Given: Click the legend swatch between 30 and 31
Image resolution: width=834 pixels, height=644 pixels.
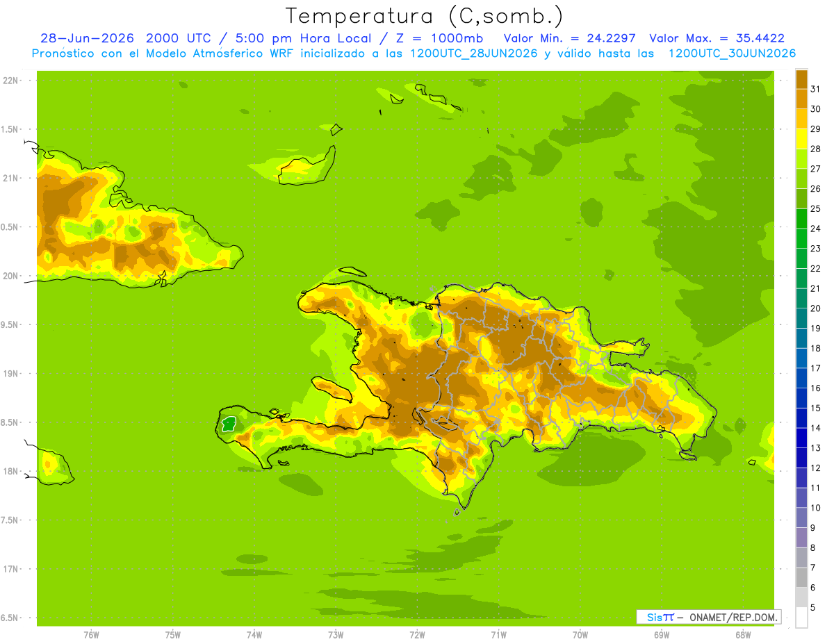Looking at the screenshot, I should 801,99.
